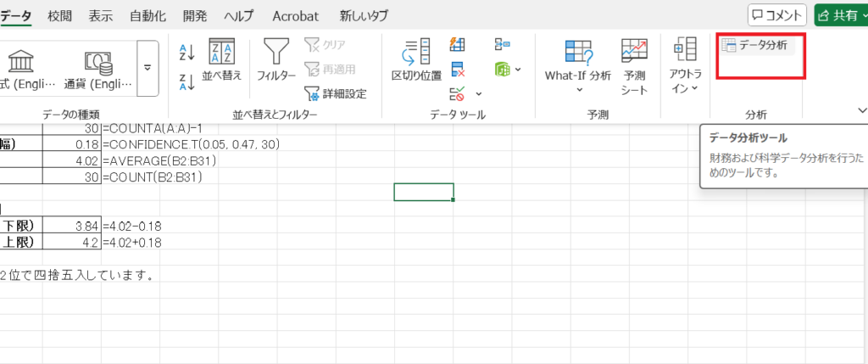Screen dimensions: 868x364
Task: Select cell showing =4.02+0.18
Action: 131,243
